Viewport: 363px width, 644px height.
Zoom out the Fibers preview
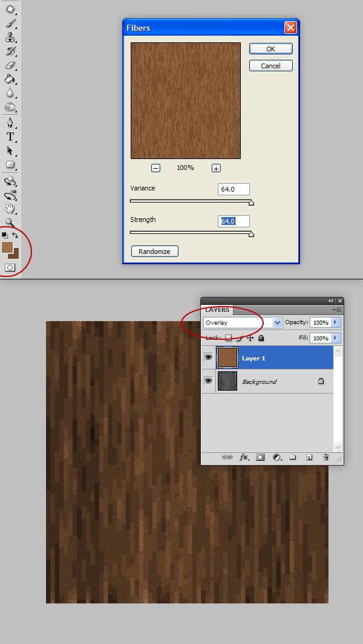(155, 168)
